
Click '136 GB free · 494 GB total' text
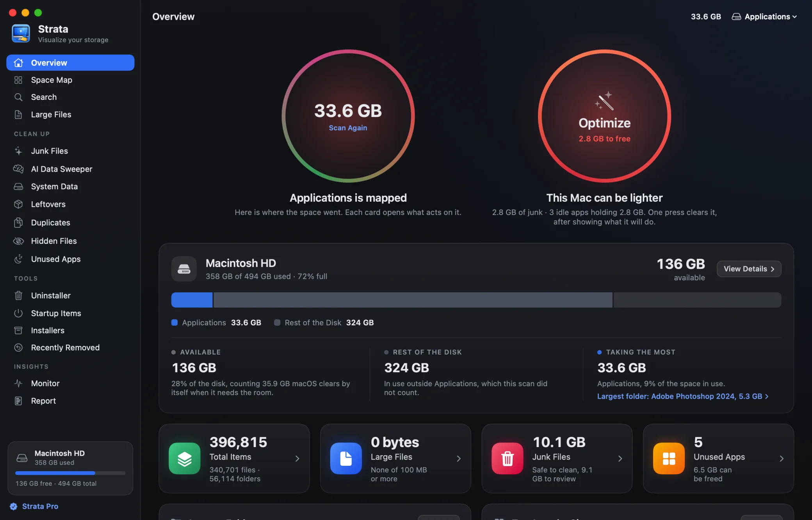click(56, 484)
